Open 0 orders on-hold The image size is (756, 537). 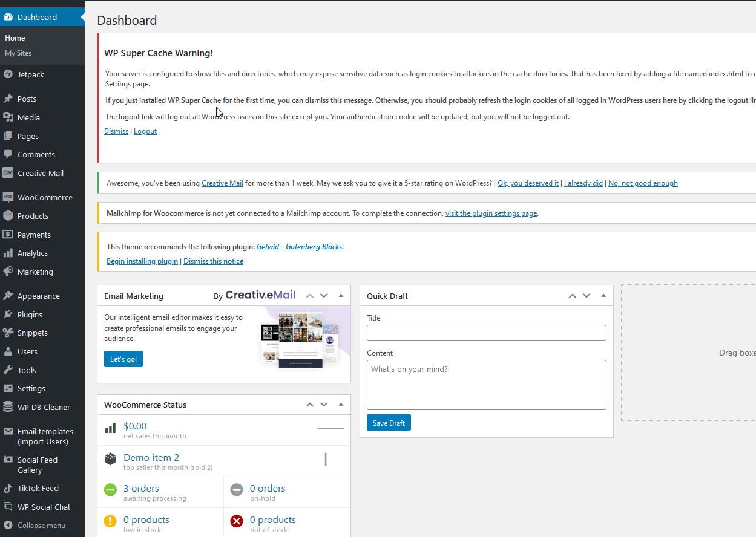pyautogui.click(x=268, y=488)
